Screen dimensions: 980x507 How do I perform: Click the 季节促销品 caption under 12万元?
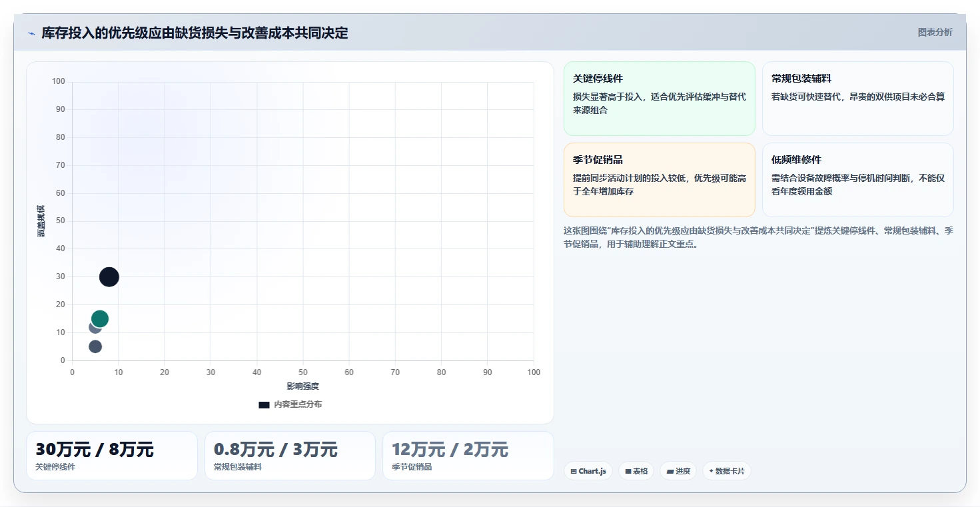tap(412, 467)
